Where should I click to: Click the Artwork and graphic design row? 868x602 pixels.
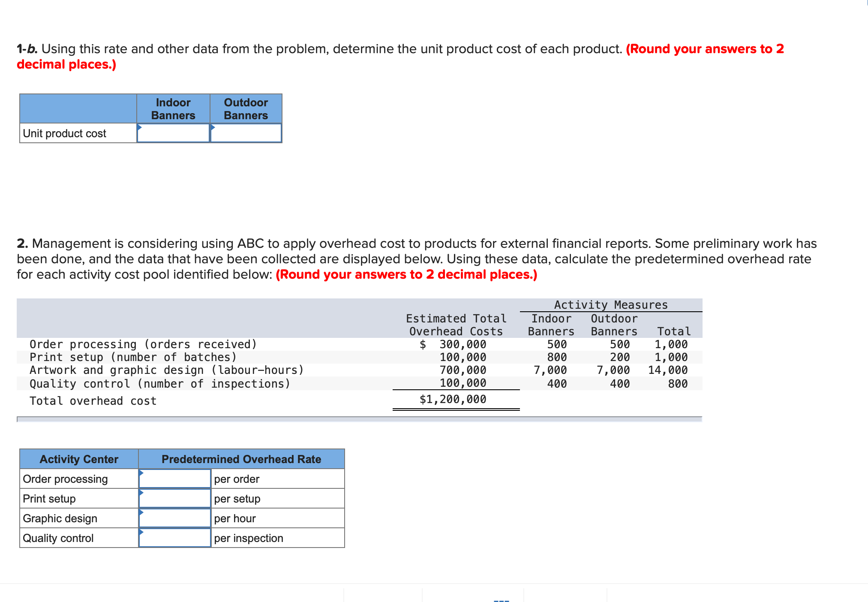click(x=167, y=370)
